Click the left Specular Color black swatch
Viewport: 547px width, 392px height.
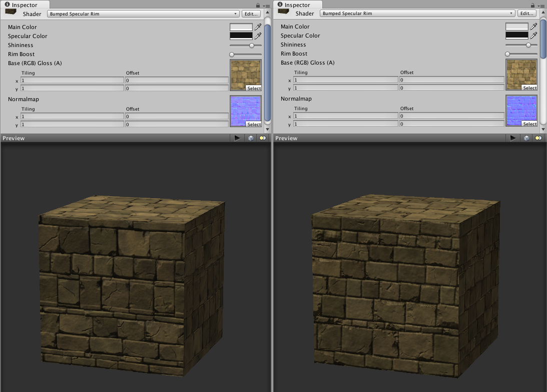pyautogui.click(x=241, y=36)
